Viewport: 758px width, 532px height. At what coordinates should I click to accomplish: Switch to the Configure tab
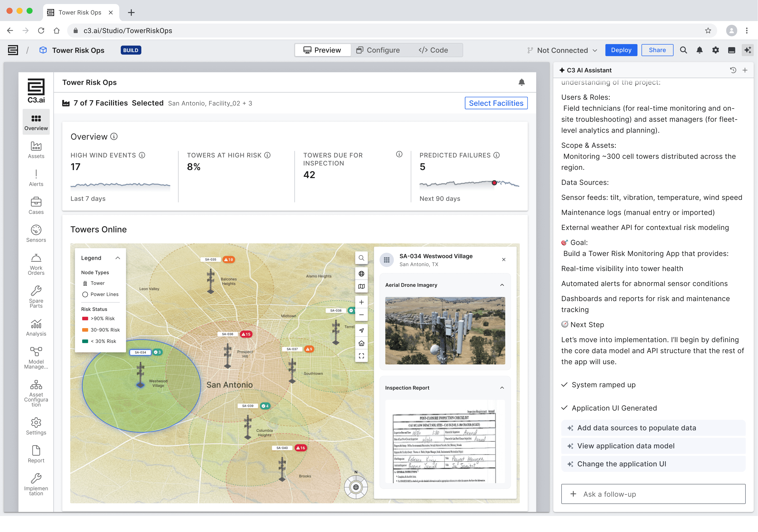coord(378,50)
